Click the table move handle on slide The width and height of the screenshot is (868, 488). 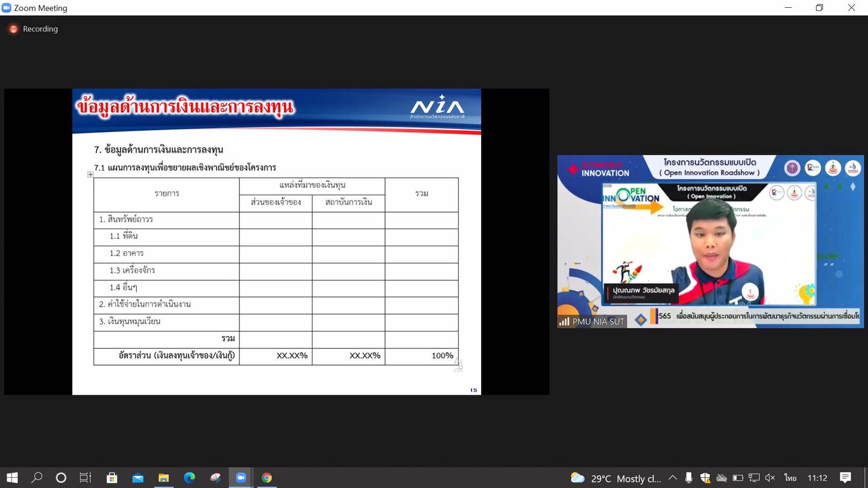[90, 175]
